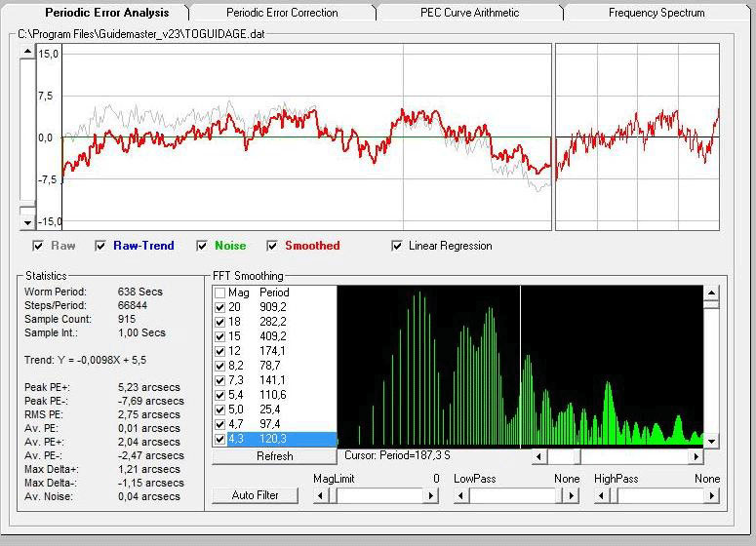Uncheck the 97,4 period component

pyautogui.click(x=219, y=424)
